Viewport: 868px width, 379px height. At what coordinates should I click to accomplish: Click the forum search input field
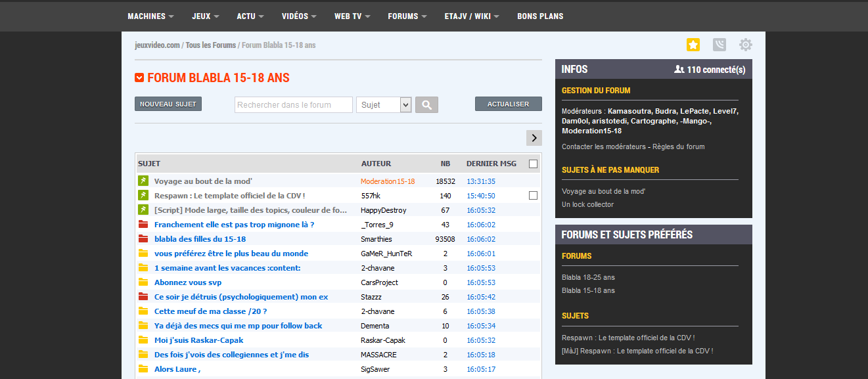coord(294,104)
